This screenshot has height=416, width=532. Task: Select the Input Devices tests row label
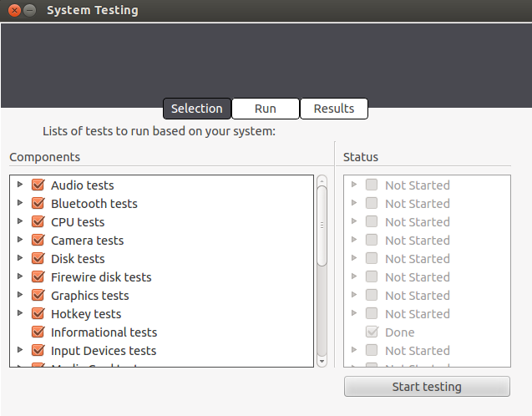click(x=104, y=351)
